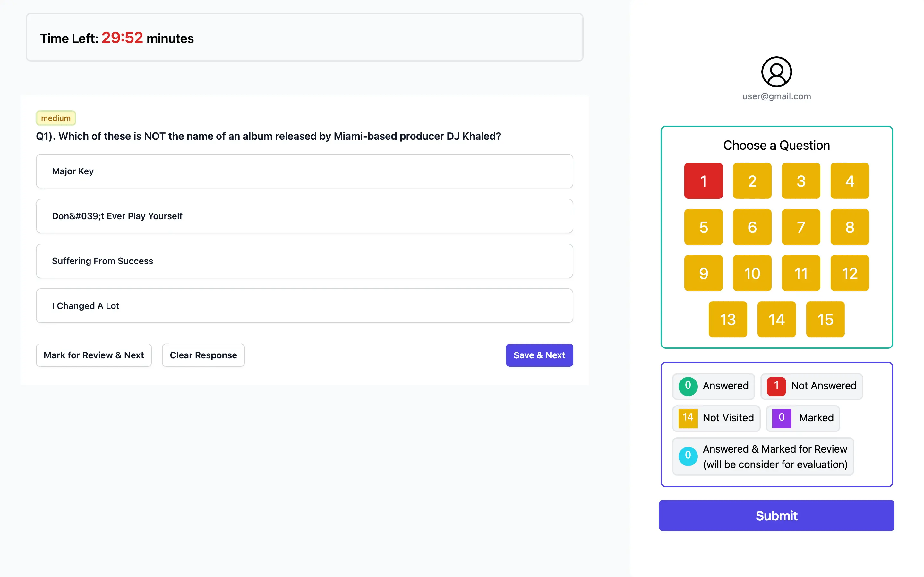This screenshot has width=924, height=577.
Task: Jump to question 2
Action: (752, 181)
